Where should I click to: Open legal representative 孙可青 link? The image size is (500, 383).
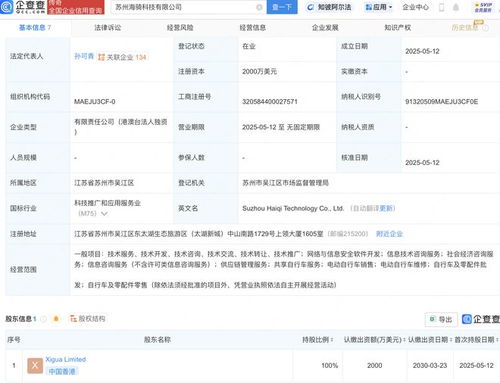click(x=84, y=56)
